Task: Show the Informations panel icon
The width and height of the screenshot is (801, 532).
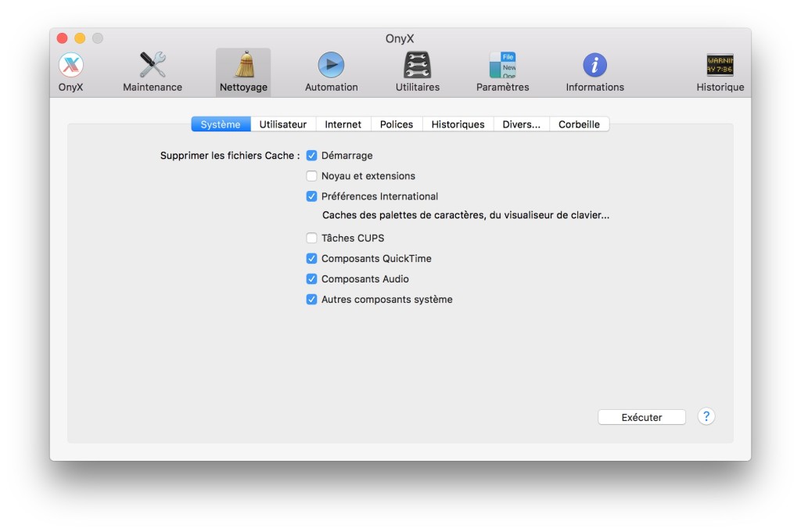Action: click(x=594, y=65)
